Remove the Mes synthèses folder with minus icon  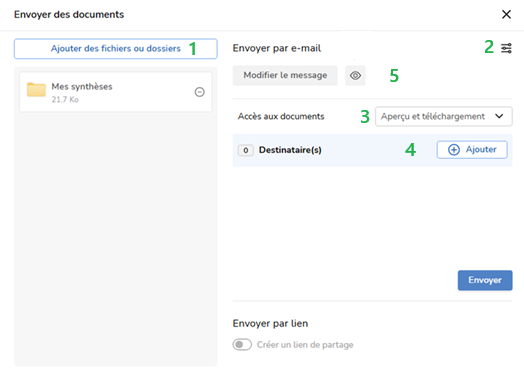coord(200,92)
